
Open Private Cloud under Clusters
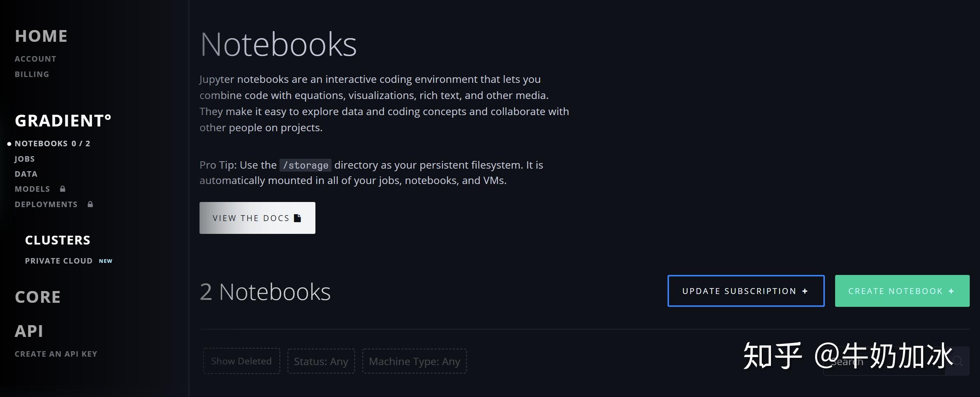[x=59, y=261]
